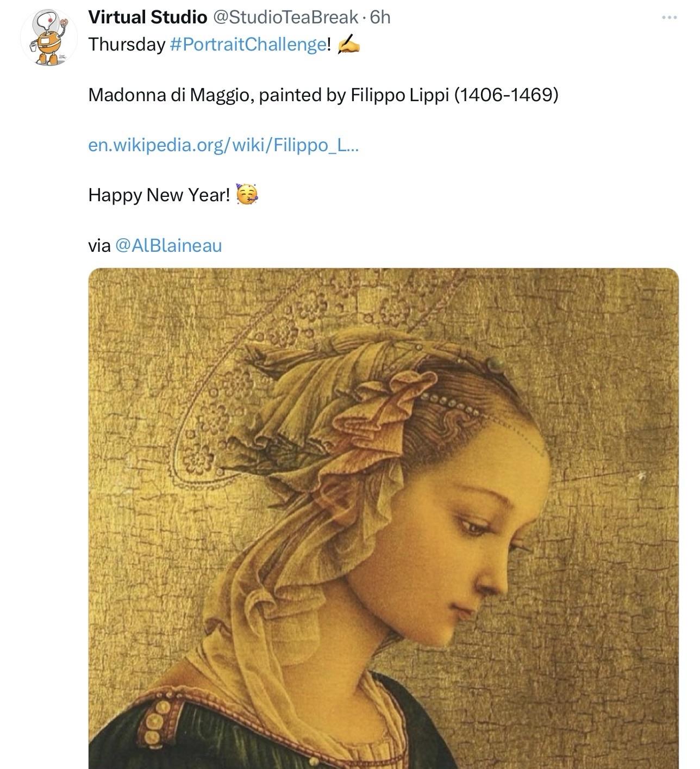Viewport: 700px width, 769px height.
Task: Open the #PortraitChallenge hashtag
Action: click(248, 45)
